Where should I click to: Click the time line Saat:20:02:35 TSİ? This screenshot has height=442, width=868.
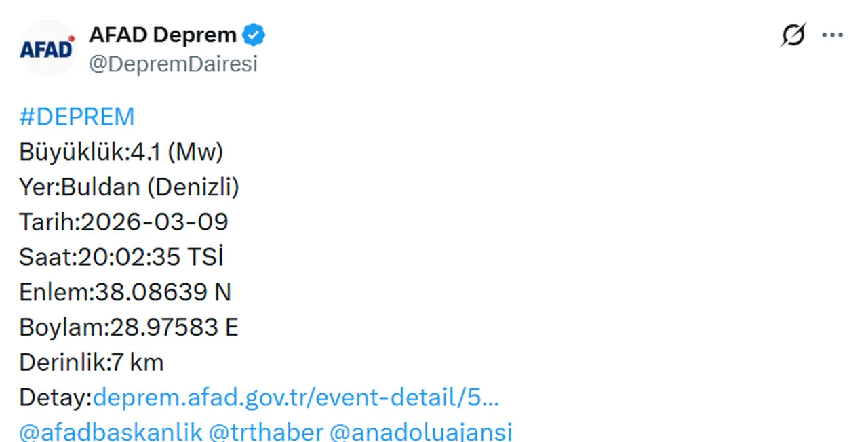122,257
